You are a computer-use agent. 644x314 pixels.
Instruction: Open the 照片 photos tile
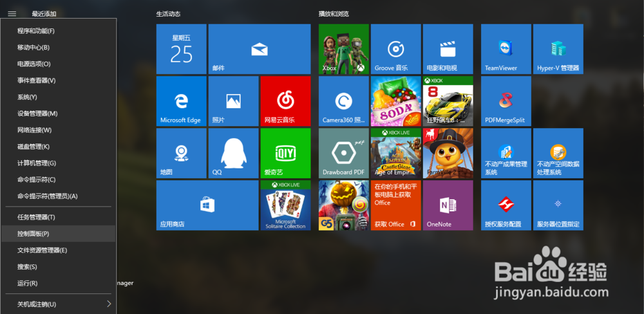tap(233, 101)
